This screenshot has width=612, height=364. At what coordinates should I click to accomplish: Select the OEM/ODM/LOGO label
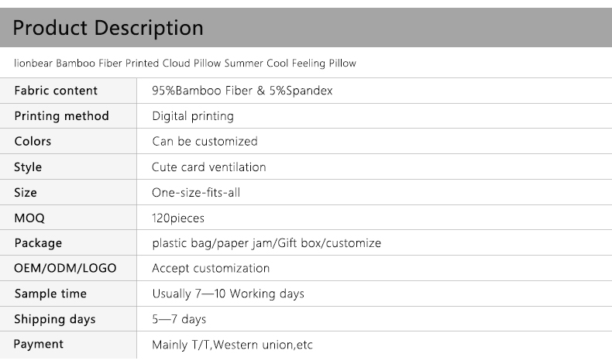point(65,269)
